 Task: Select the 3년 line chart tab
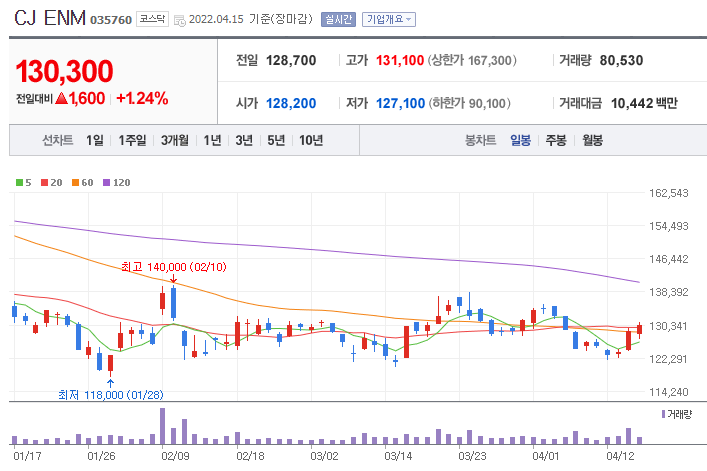pos(244,140)
